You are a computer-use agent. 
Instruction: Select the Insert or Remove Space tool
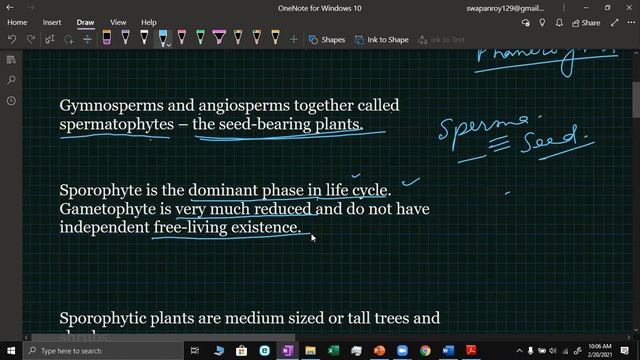(x=87, y=40)
